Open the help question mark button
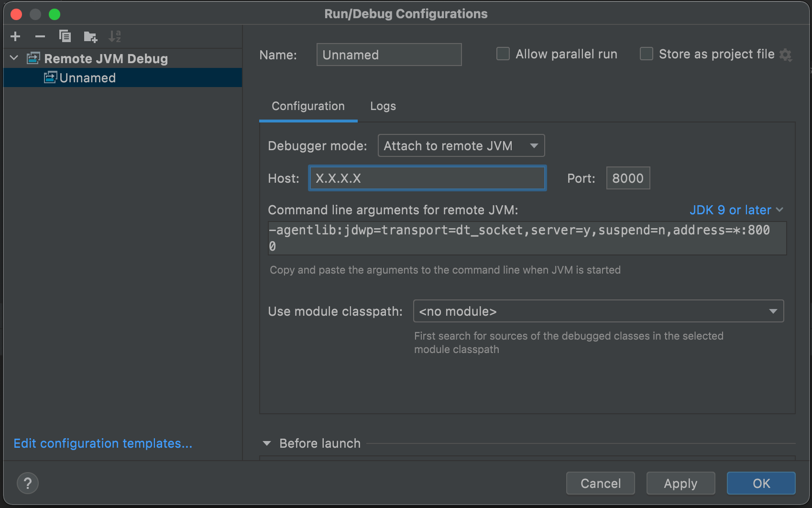Screen dimensions: 812x508 point(28,483)
